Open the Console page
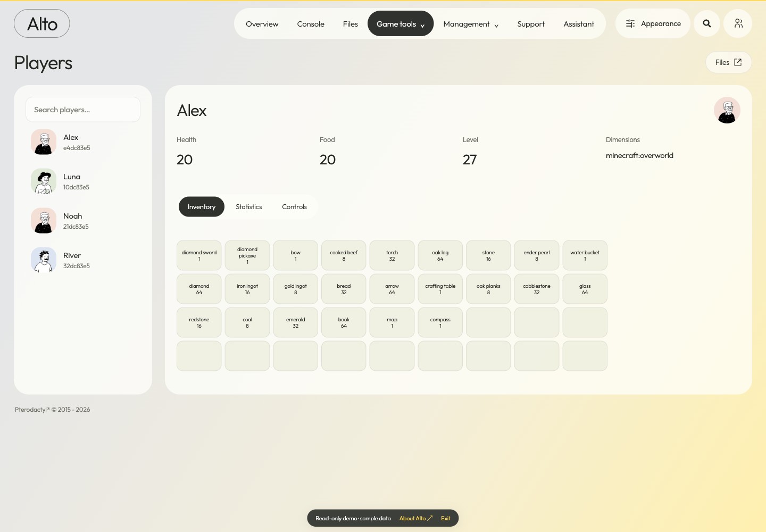This screenshot has width=766, height=532. (x=311, y=24)
